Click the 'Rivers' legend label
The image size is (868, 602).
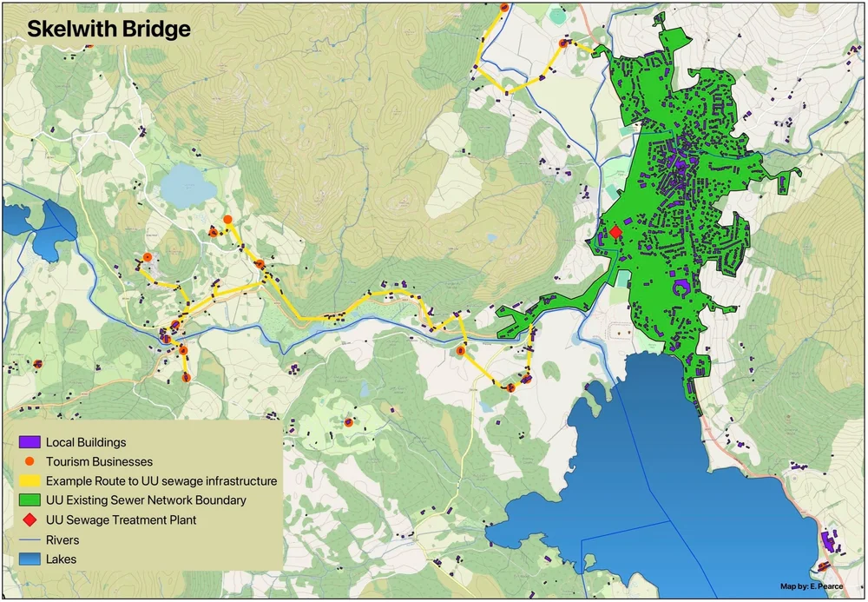click(x=62, y=539)
